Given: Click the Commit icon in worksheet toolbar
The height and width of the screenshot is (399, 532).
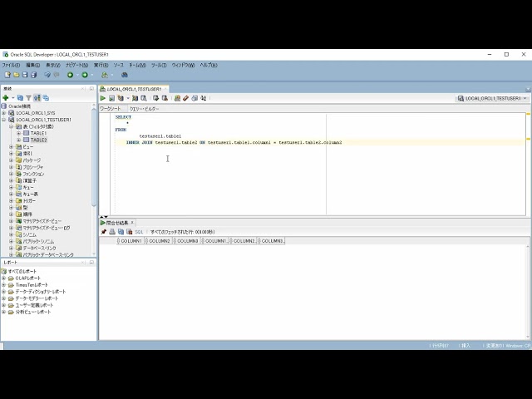Looking at the screenshot, I should pyautogui.click(x=155, y=98).
